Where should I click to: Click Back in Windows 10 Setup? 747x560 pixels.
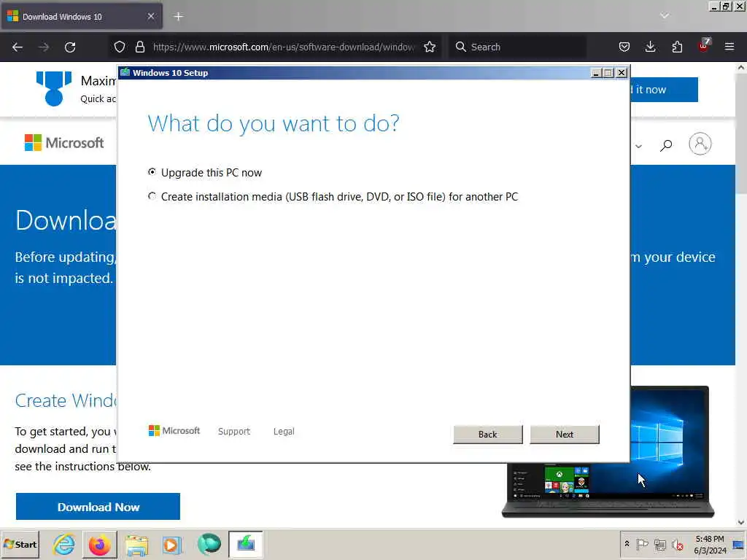pos(488,435)
